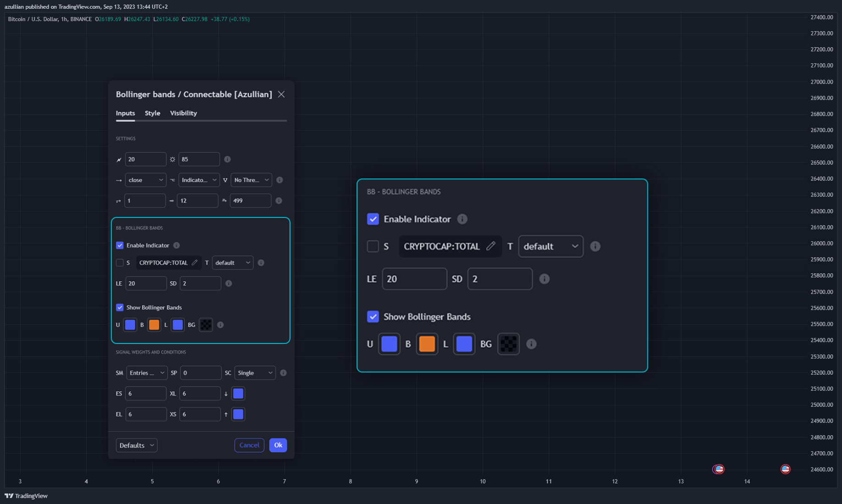The image size is (842, 504).
Task: Toggle the S symbol checkbox in settings dialog
Action: coord(120,263)
